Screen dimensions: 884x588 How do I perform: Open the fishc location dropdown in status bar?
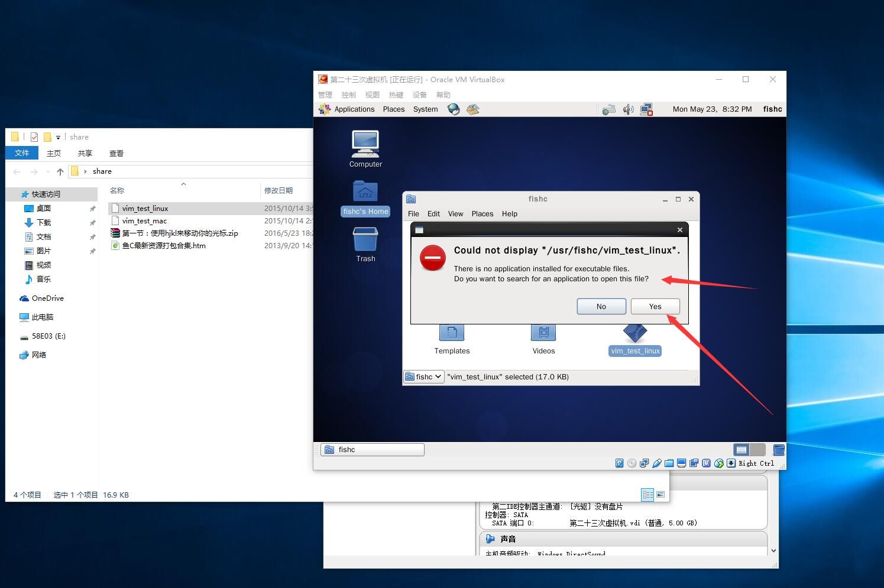(x=423, y=376)
